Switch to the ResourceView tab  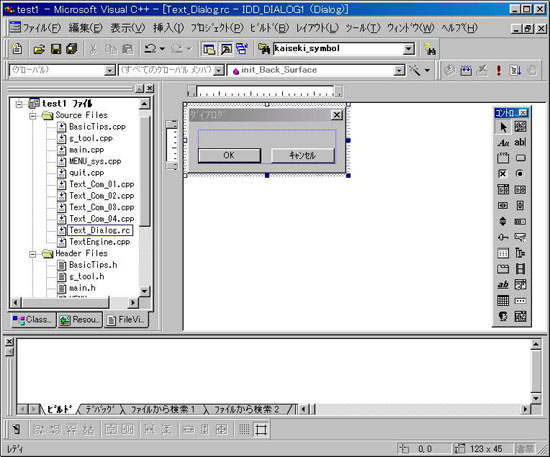point(80,320)
